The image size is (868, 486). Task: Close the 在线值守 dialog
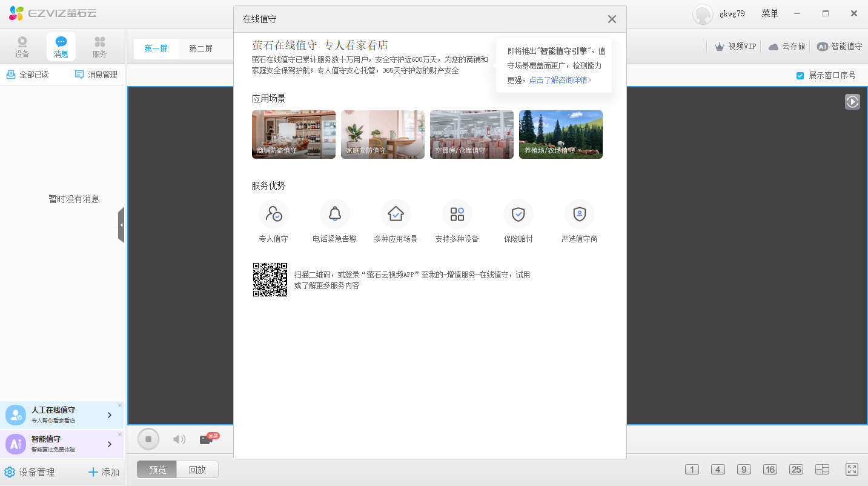(612, 19)
